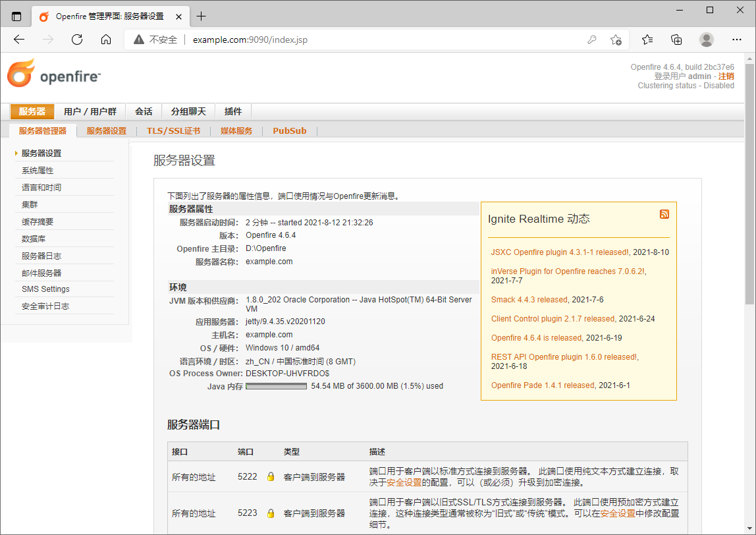This screenshot has width=756, height=535.
Task: Open 安全审计日志 in the sidebar
Action: (x=45, y=306)
